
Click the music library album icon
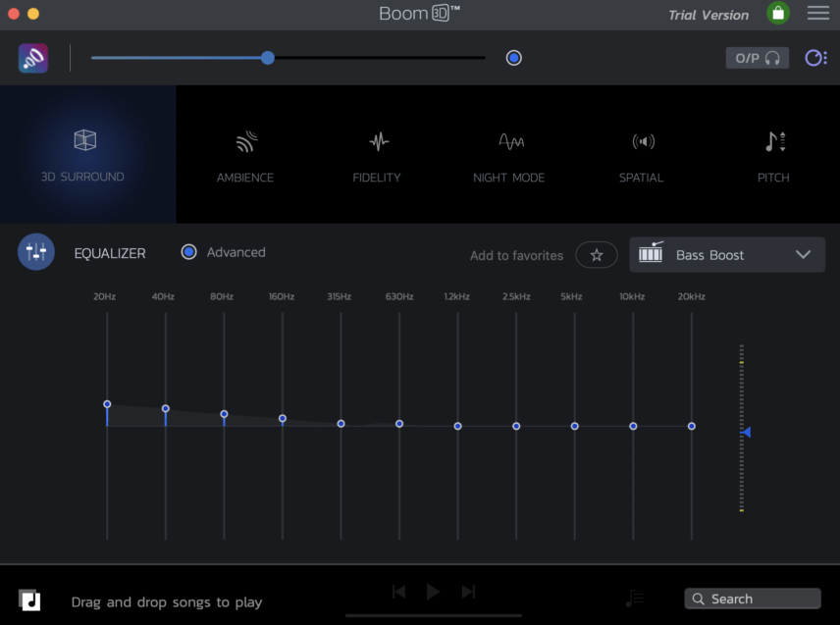tap(29, 599)
